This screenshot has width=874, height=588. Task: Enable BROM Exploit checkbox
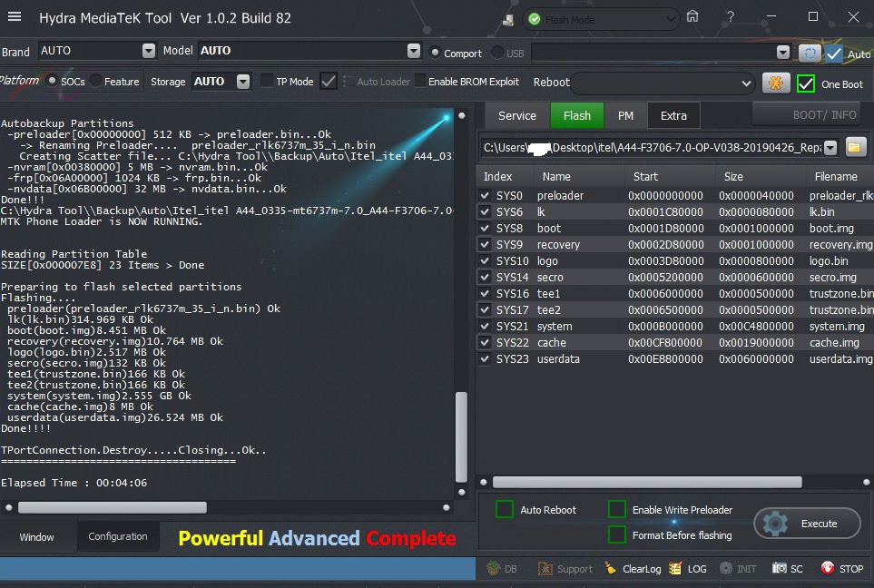[x=419, y=82]
